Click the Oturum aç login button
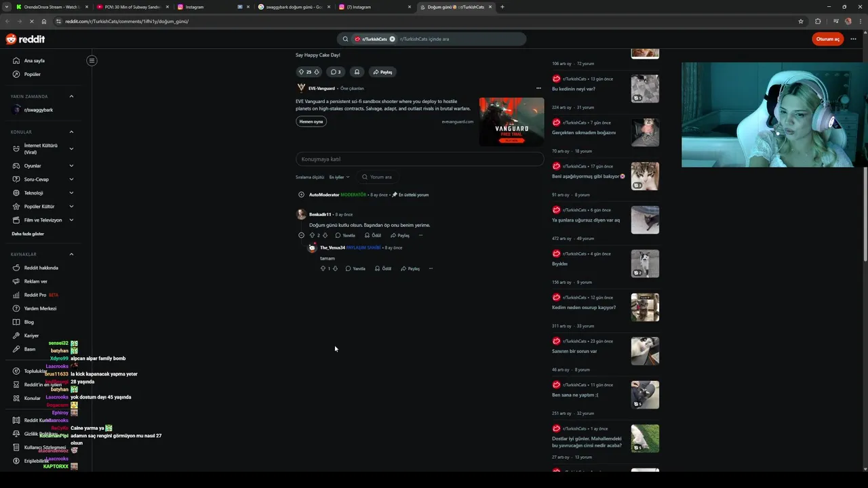Screen dimensions: 868x488 pos(828,39)
